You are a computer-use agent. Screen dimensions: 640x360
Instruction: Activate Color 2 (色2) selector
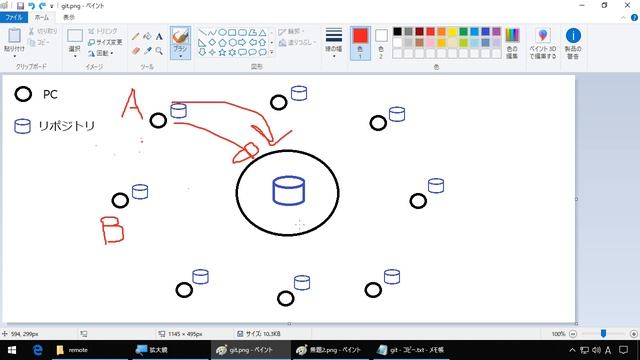pos(381,44)
